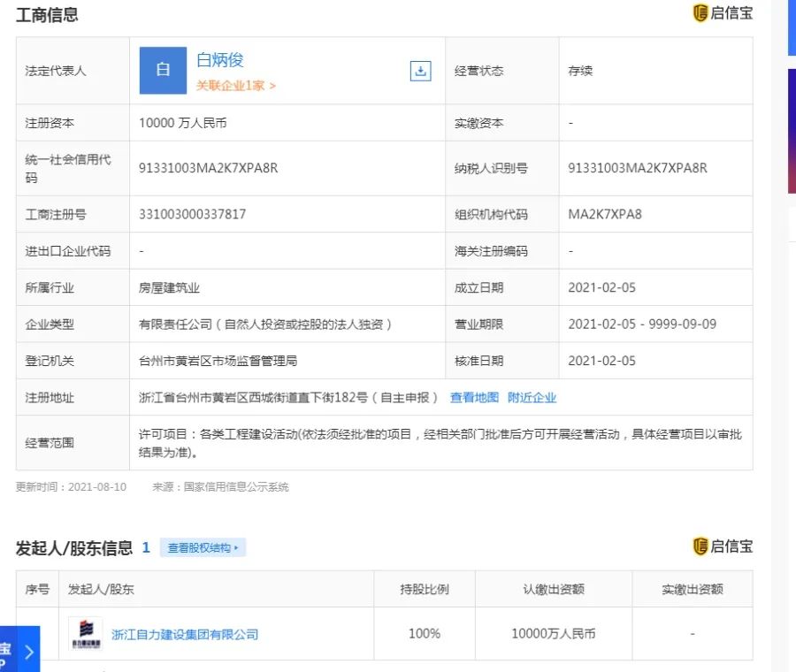Open the legal representative avatar 白

163,70
